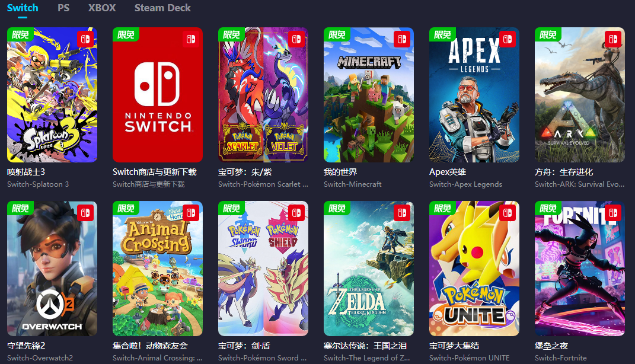Click the 限免 badge on Fortnite cover
Screen dimensions: 635x364
pos(548,208)
